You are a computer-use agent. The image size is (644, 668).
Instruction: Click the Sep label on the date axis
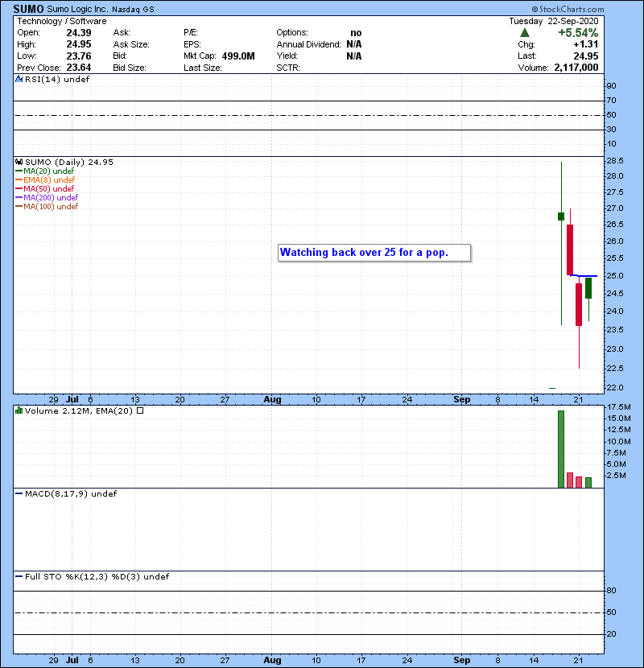462,399
